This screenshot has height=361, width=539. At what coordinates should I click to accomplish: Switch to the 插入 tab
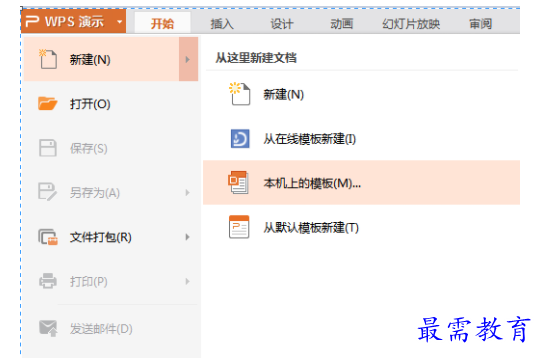[222, 23]
